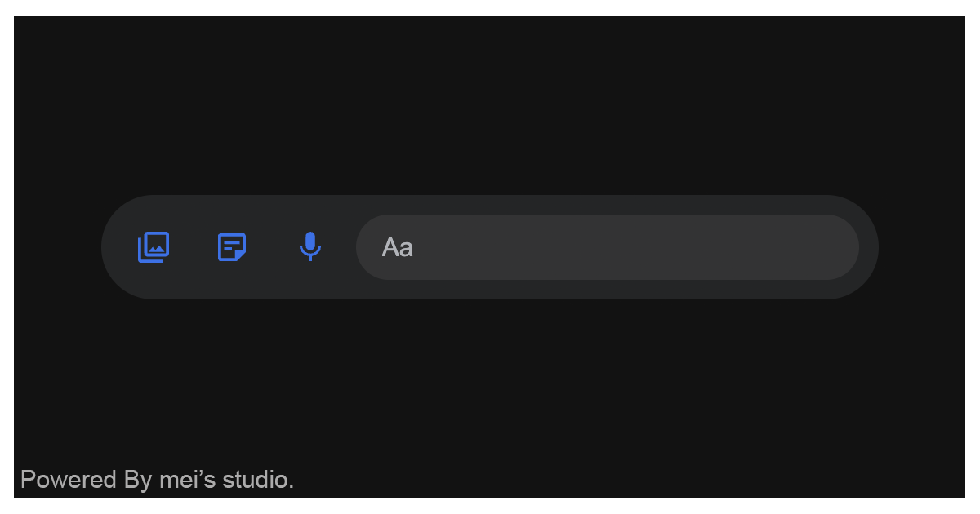Image resolution: width=980 pixels, height=514 pixels.
Task: Click the empty black area above the composer
Action: coord(490,106)
